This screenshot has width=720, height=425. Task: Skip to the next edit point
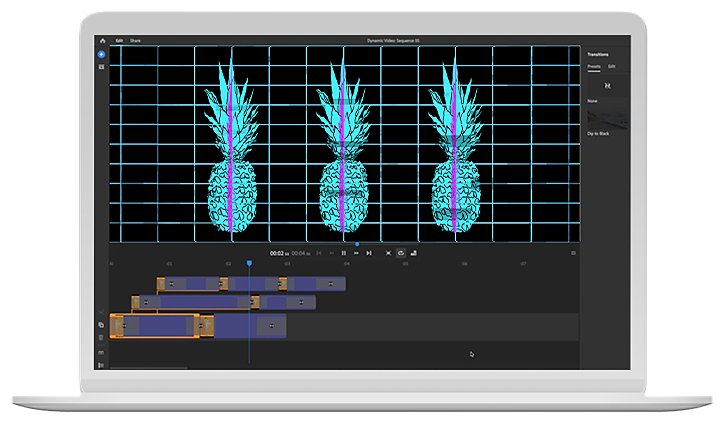[x=369, y=253]
